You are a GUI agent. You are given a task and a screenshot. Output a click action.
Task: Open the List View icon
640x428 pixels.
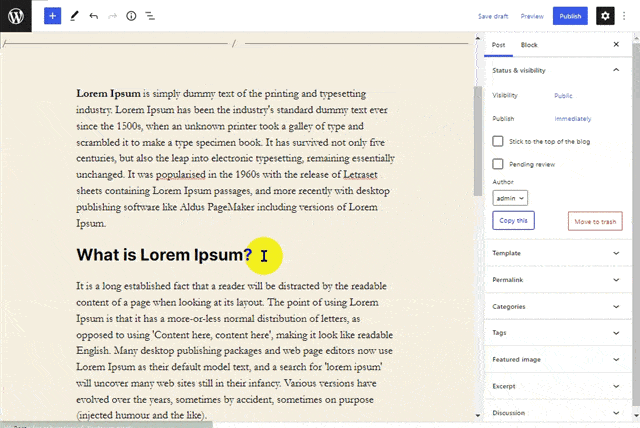150,16
